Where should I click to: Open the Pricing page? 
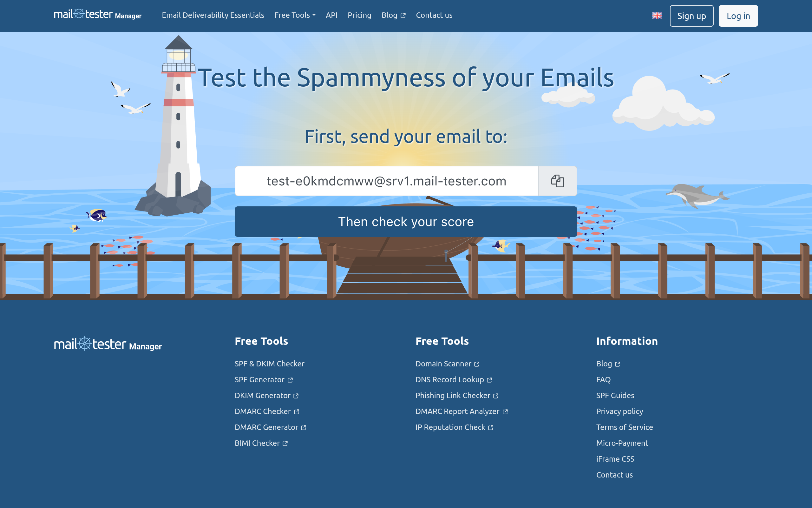359,15
